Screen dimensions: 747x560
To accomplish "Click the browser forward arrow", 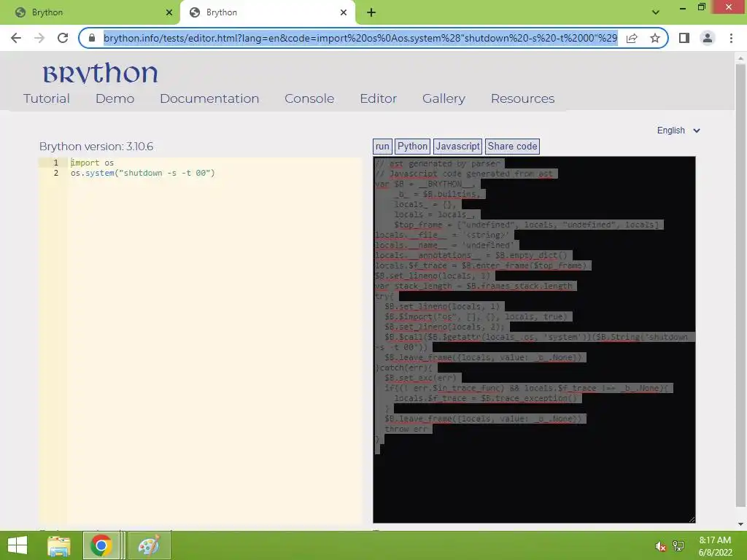I will point(39,38).
